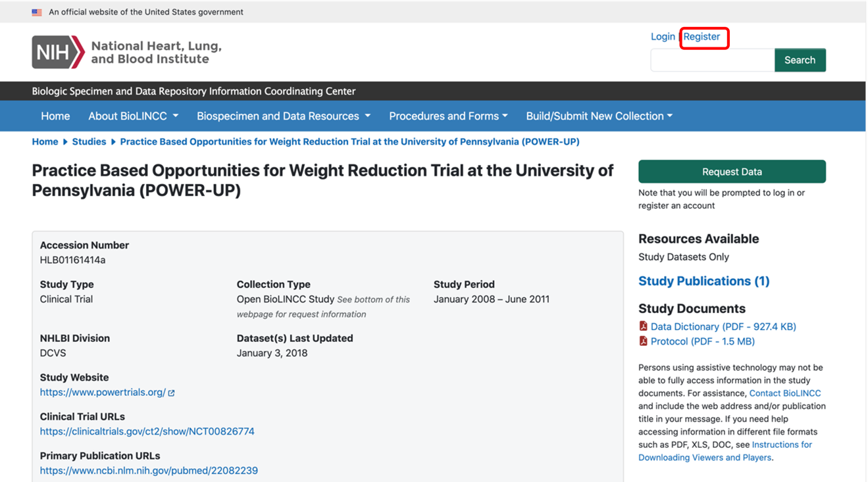Click the Request Data button
The height and width of the screenshot is (482, 868).
(732, 172)
